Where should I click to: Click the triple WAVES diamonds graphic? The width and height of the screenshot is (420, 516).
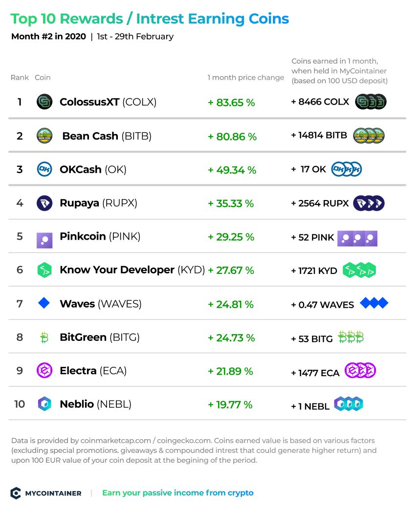374,303
